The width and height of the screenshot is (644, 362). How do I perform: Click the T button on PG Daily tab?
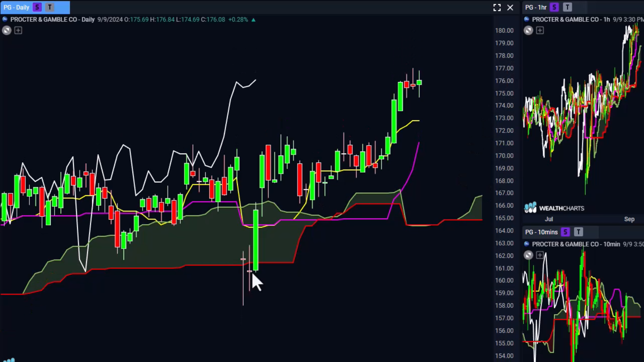50,7
